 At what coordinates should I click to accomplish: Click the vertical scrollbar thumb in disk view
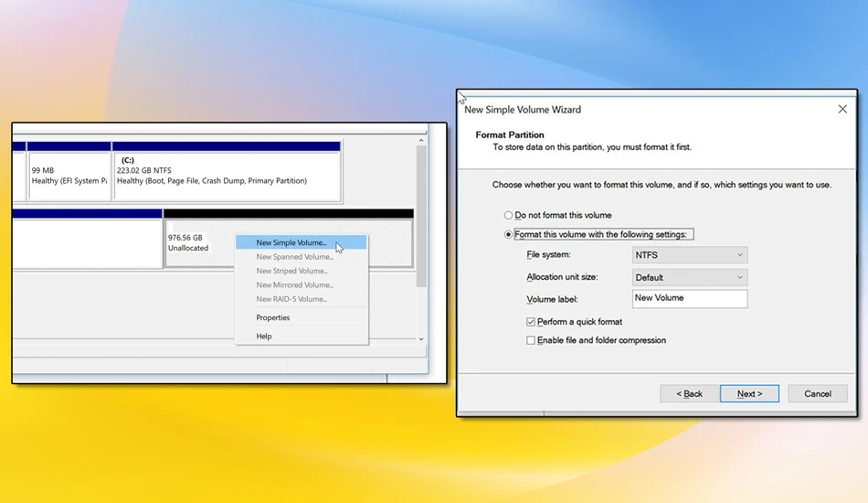point(421,216)
